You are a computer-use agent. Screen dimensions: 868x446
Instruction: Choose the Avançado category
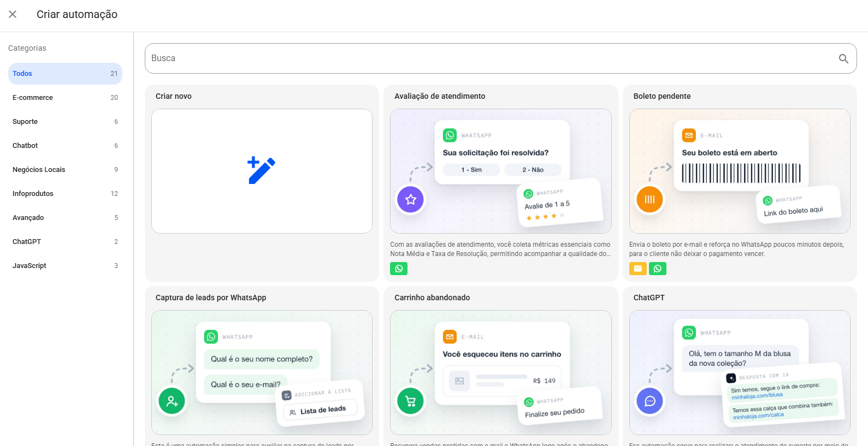click(x=65, y=218)
